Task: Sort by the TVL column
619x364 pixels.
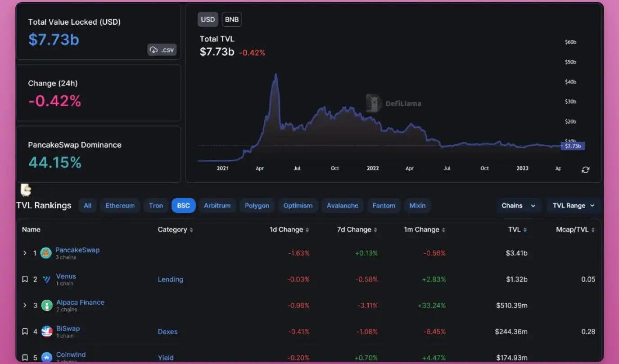Action: coord(517,229)
